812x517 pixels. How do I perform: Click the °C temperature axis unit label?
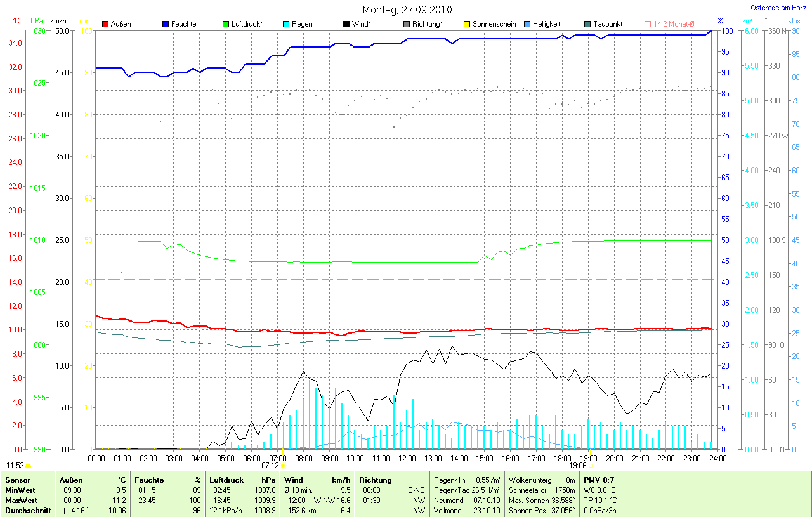click(16, 21)
